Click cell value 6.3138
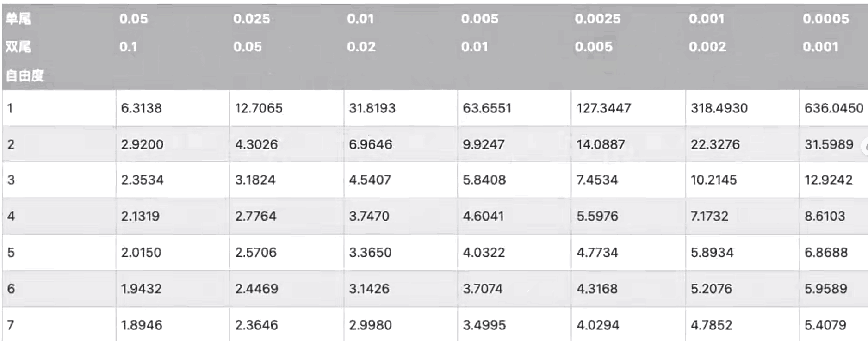868x341 pixels. (141, 108)
